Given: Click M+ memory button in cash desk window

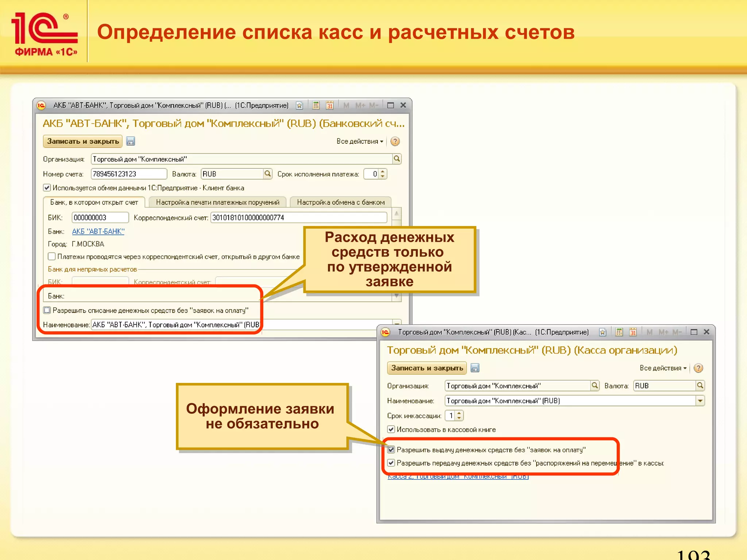Looking at the screenshot, I should pyautogui.click(x=663, y=332).
